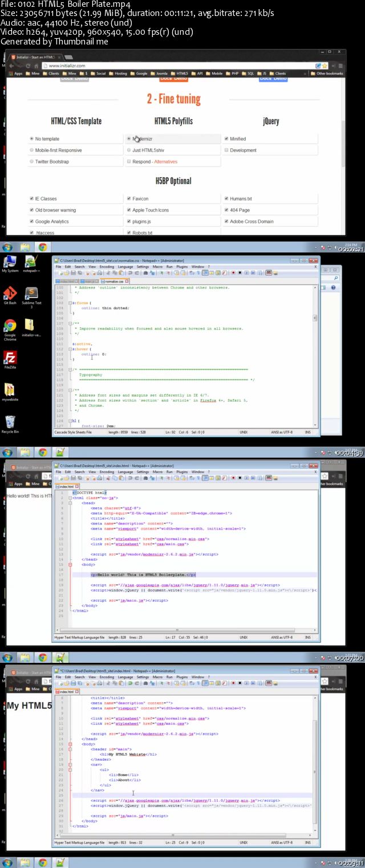Open Language menu in 00:09:11 frame Notepad++

(125, 677)
